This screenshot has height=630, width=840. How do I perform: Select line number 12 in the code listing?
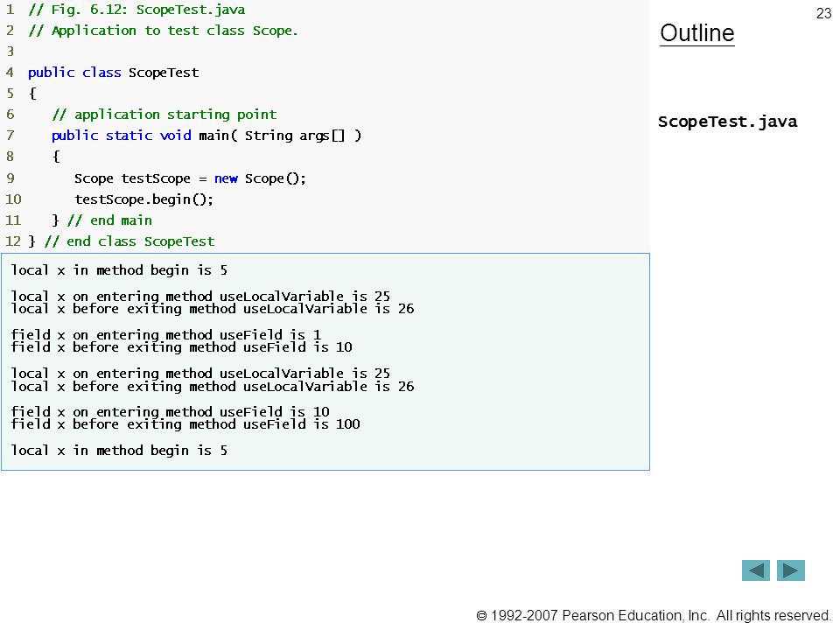[x=13, y=241]
